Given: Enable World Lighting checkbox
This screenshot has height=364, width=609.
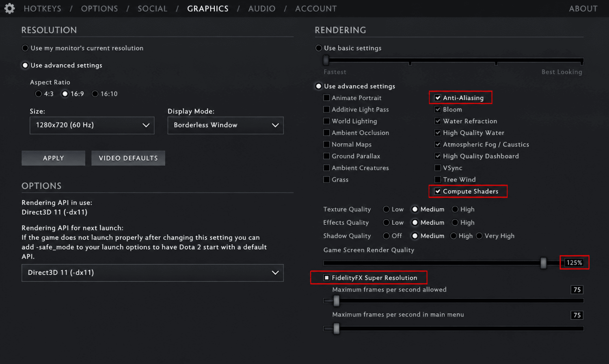Looking at the screenshot, I should [x=326, y=121].
